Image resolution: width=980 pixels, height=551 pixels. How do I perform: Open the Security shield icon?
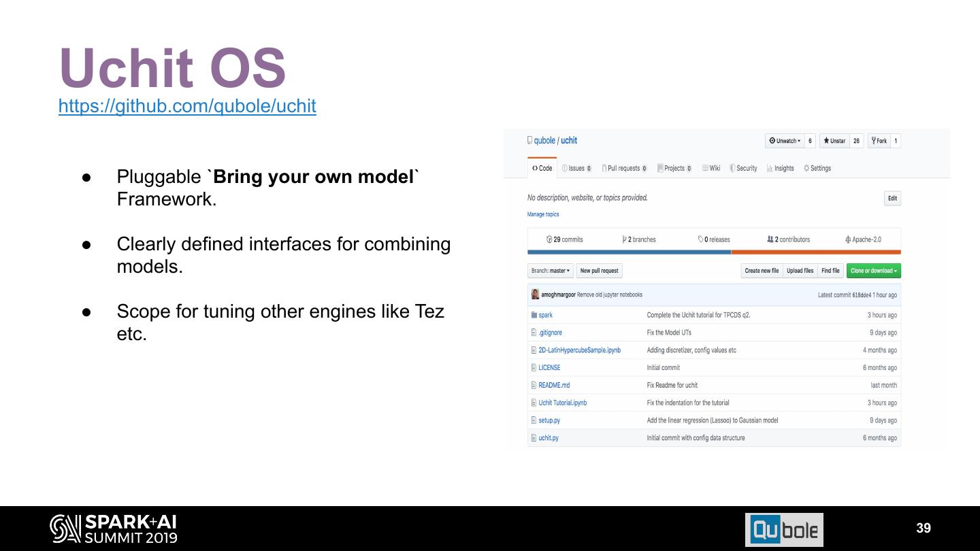click(x=732, y=167)
